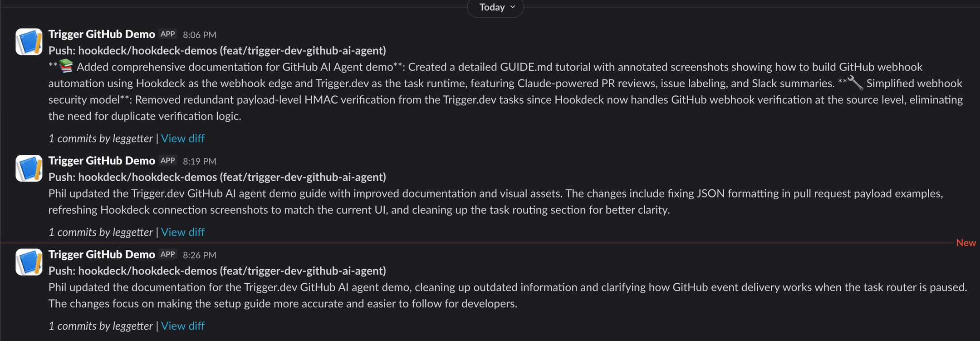Click the Trigger GitHub Demo sender name on the top message
Screen dimensions: 980x341
101,34
